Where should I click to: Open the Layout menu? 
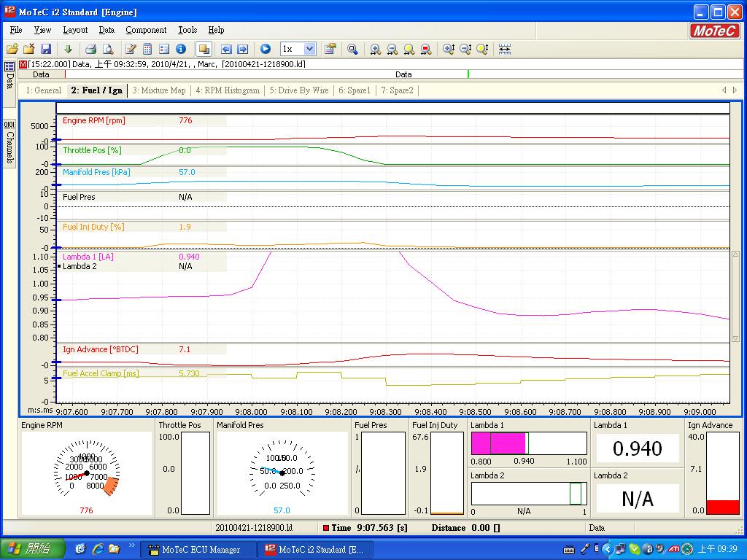click(x=75, y=30)
